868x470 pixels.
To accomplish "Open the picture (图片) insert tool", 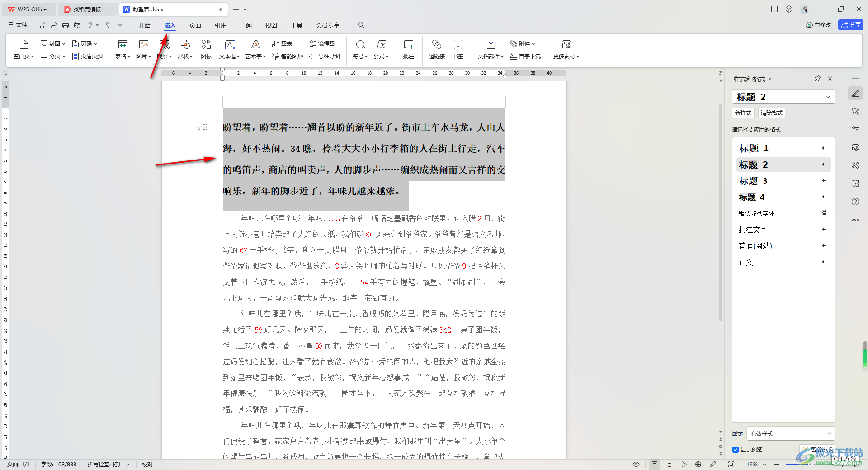I will click(143, 49).
